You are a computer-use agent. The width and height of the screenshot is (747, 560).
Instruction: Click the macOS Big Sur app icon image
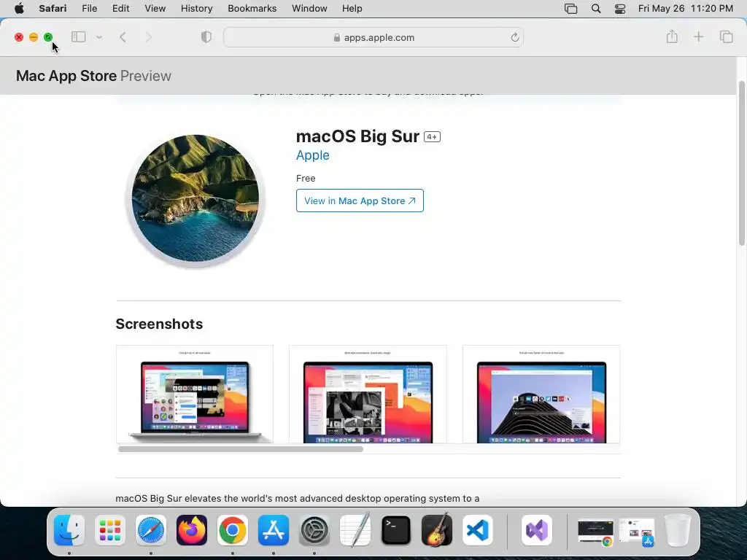click(x=195, y=200)
